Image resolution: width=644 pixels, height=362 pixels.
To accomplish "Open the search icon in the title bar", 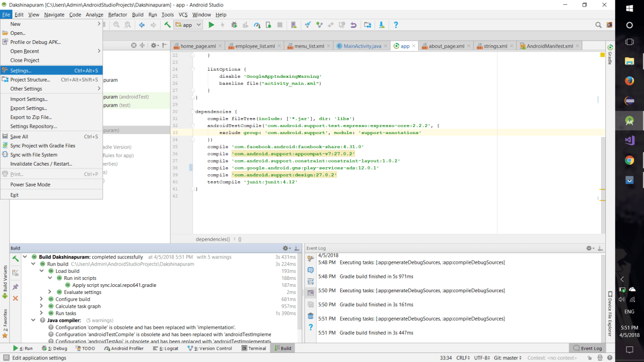I will tap(597, 24).
